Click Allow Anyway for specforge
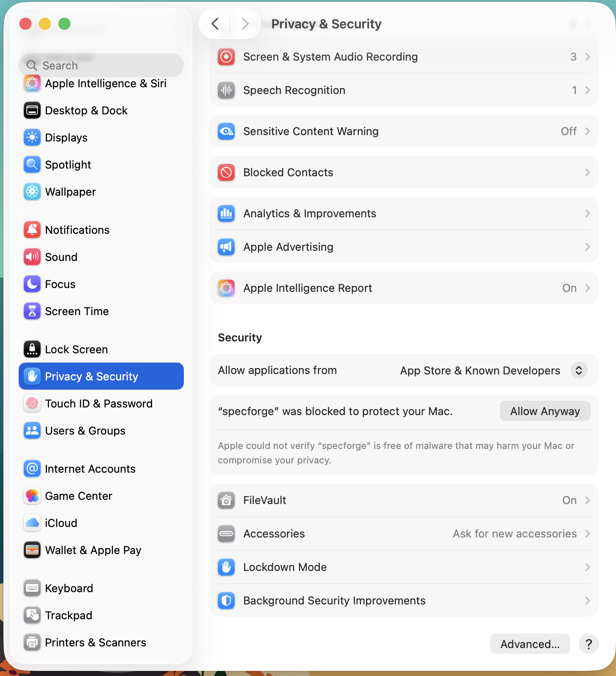 [545, 411]
